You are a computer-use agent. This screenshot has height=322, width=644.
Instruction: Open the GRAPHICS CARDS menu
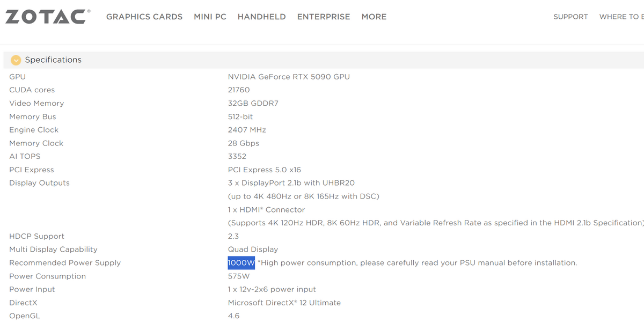tap(144, 17)
